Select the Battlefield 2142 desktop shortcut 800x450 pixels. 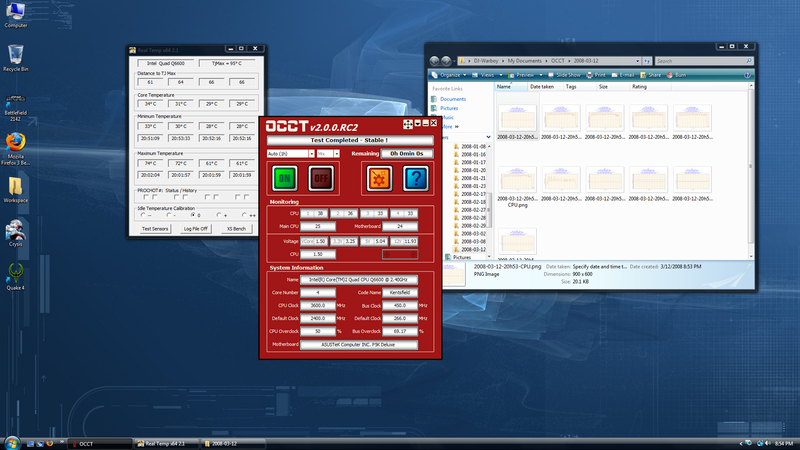(15, 100)
